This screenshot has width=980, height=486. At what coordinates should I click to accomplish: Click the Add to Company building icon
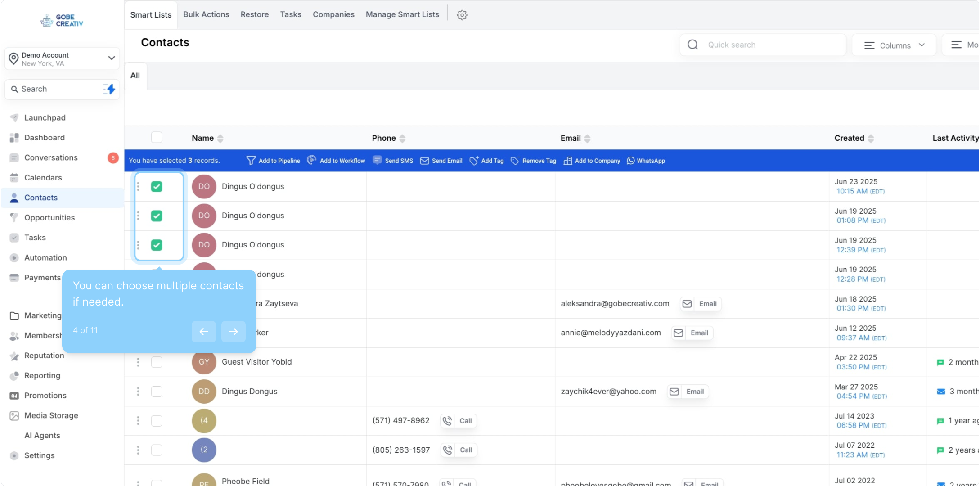coord(568,161)
